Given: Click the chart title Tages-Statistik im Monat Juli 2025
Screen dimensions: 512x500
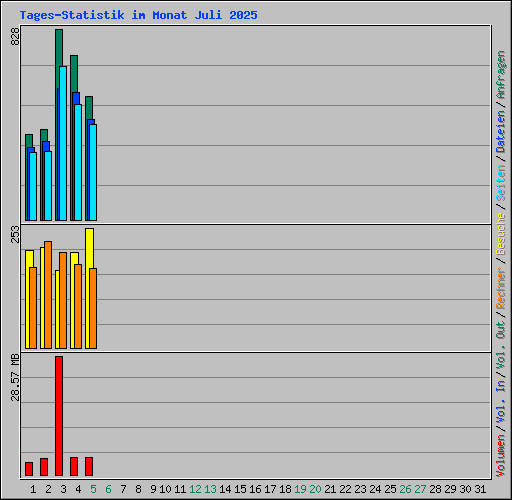Looking at the screenshot, I should pyautogui.click(x=138, y=15).
